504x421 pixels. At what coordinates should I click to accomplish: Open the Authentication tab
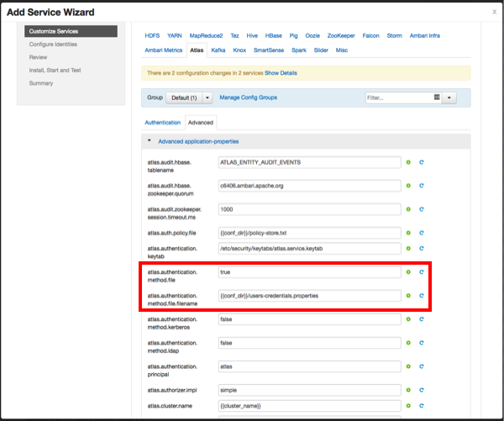pos(162,123)
